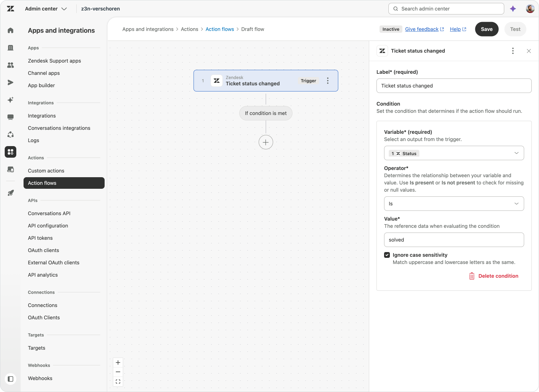Open Targets in the sidebar
The height and width of the screenshot is (392, 539).
[37, 348]
